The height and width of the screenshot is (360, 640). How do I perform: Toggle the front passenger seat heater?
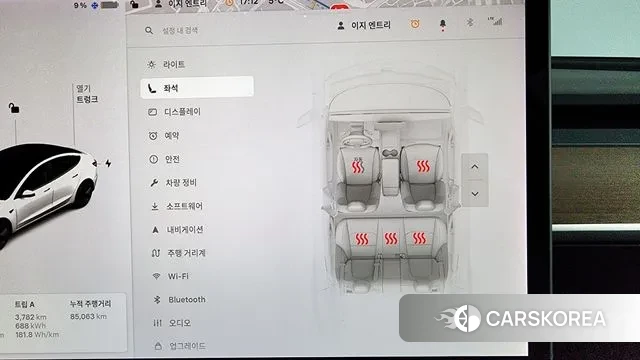tap(423, 165)
